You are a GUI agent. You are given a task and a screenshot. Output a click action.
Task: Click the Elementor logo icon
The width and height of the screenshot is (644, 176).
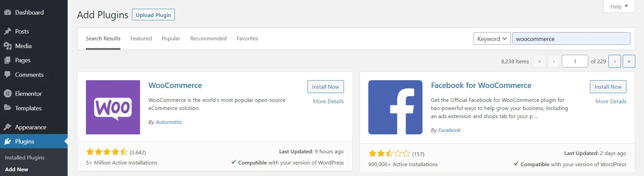7,94
